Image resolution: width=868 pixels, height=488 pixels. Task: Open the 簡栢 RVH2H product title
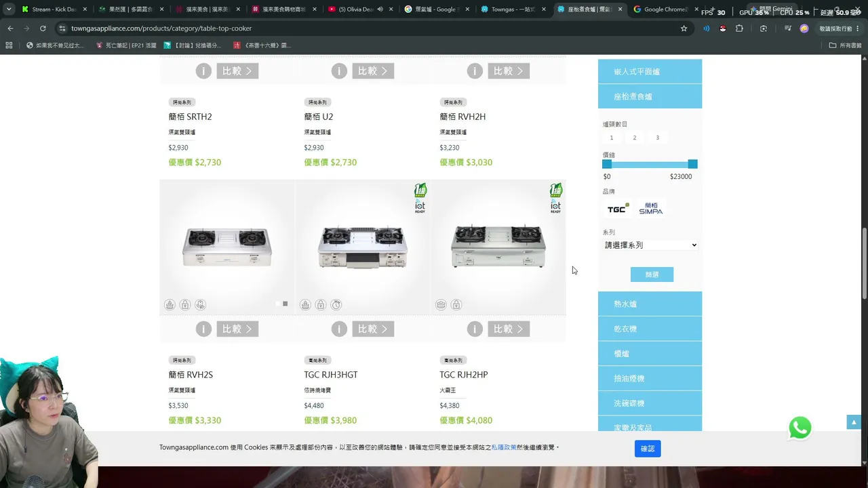(x=462, y=117)
